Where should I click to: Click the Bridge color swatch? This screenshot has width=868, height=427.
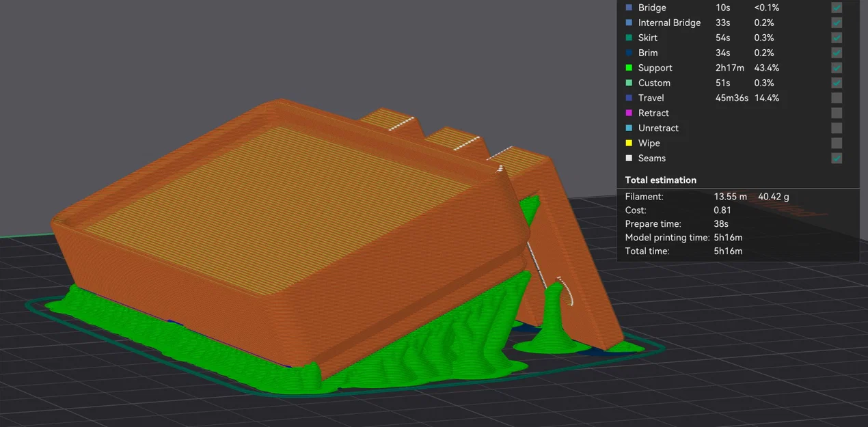coord(629,8)
